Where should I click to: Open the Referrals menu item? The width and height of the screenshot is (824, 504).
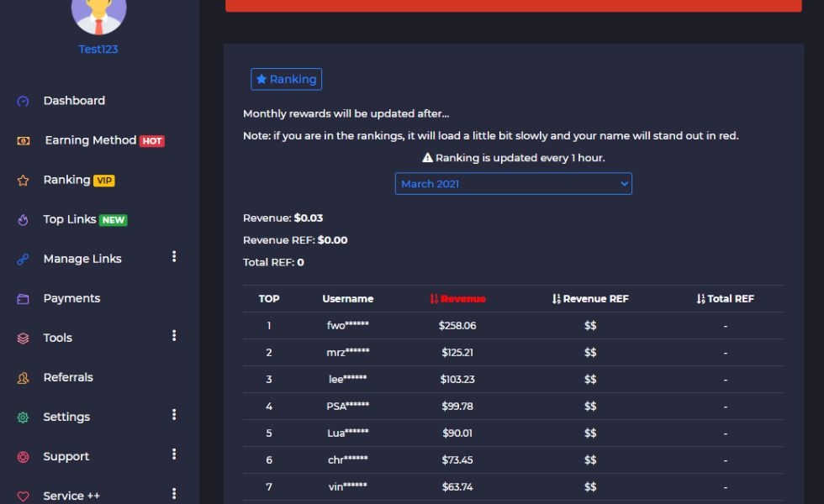coord(68,377)
